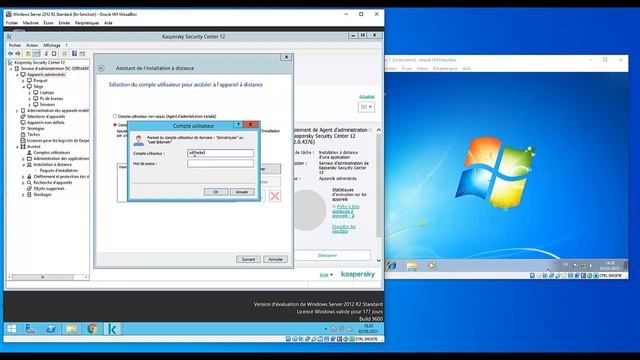Image resolution: width=640 pixels, height=360 pixels.
Task: Open the Fichier menu in Kaspersky Security Center
Action: (x=15, y=45)
